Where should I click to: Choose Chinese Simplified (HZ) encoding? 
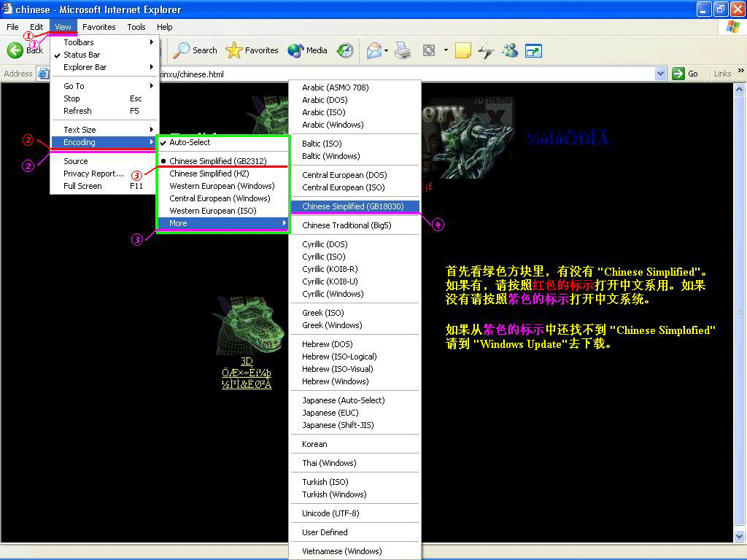tap(223, 174)
